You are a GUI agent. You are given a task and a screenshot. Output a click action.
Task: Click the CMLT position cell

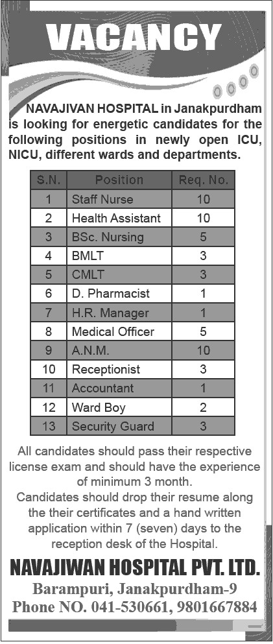tap(119, 275)
